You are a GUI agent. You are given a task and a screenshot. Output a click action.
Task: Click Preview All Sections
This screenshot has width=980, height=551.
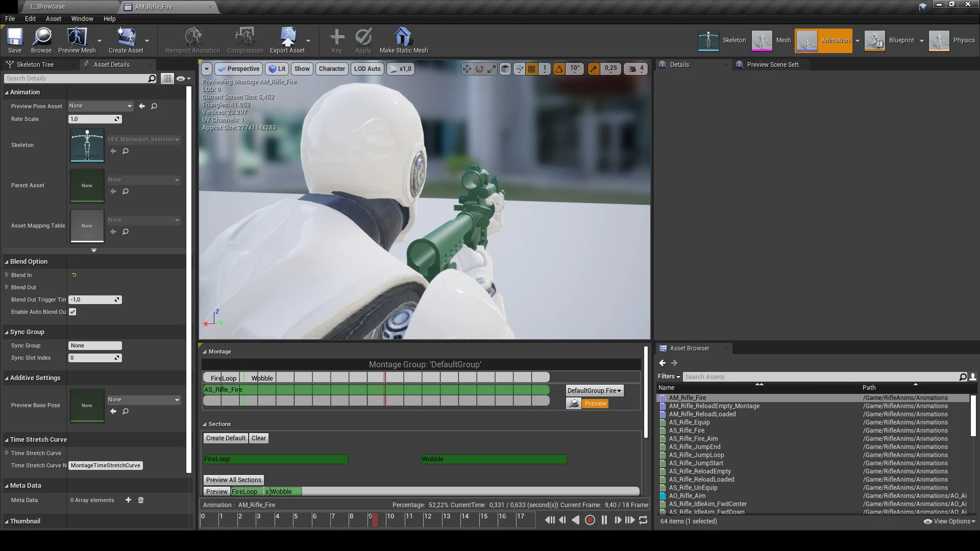(233, 480)
